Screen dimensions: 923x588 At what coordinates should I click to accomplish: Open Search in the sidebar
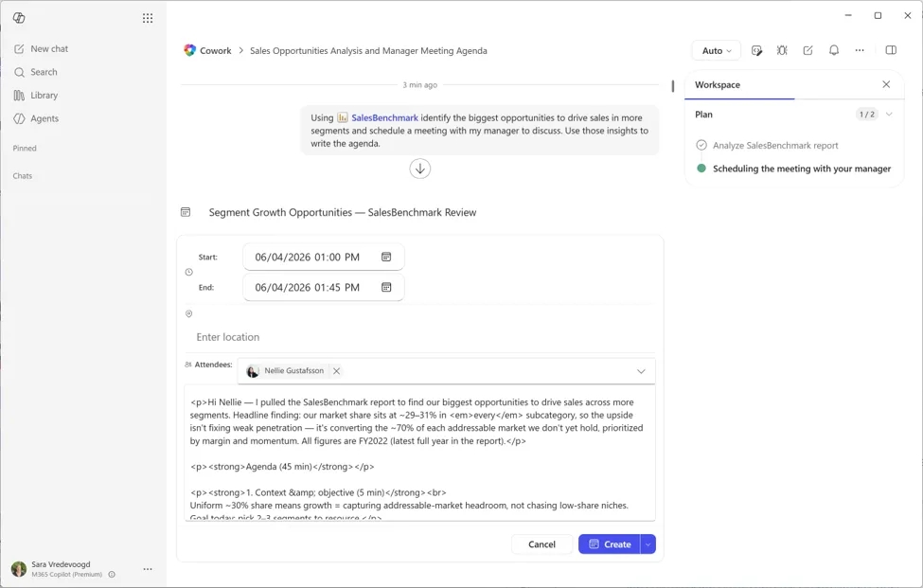click(36, 72)
